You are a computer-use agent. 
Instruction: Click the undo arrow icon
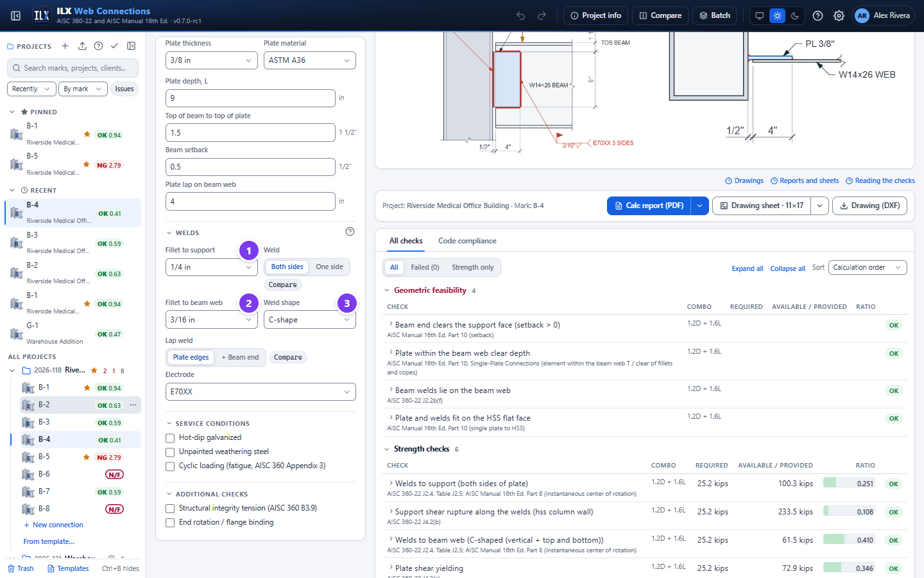click(521, 15)
